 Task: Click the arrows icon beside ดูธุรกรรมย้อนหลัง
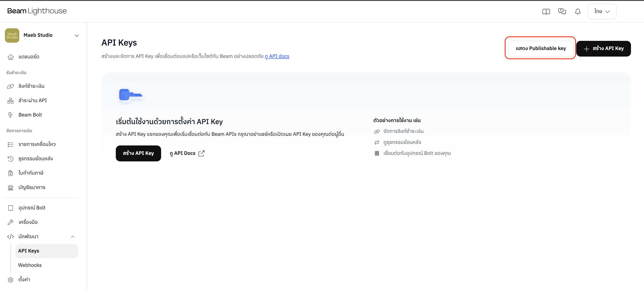(377, 143)
